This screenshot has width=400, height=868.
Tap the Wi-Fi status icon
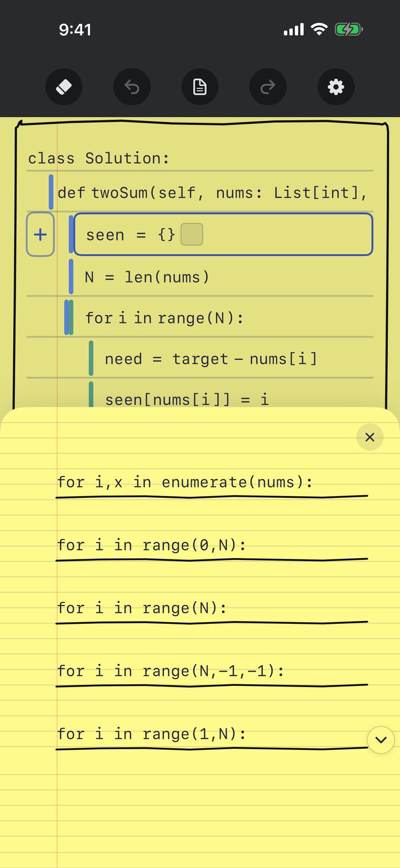tap(319, 29)
